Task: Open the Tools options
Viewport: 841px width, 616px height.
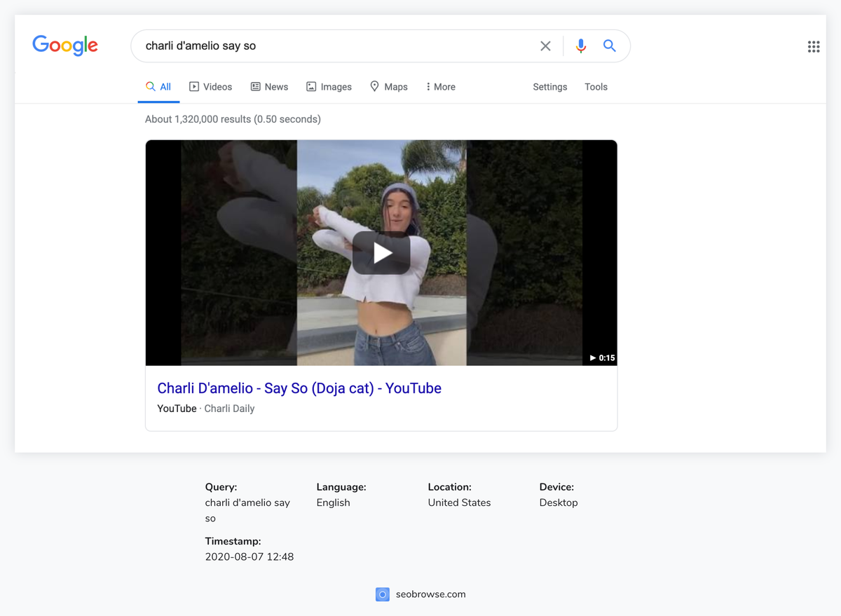Action: coord(596,86)
